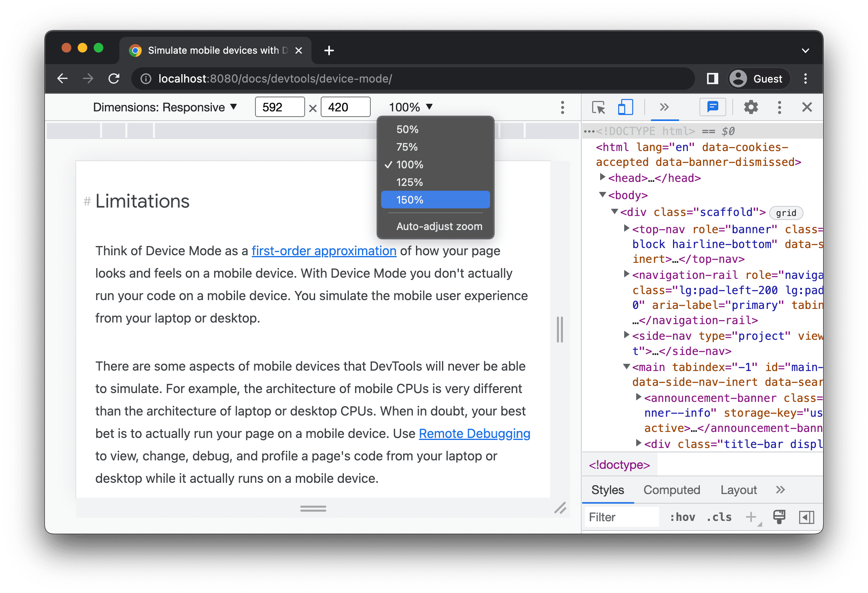This screenshot has height=593, width=868.
Task: Click the more tools overflow icon in panel tabs
Action: pyautogui.click(x=663, y=108)
